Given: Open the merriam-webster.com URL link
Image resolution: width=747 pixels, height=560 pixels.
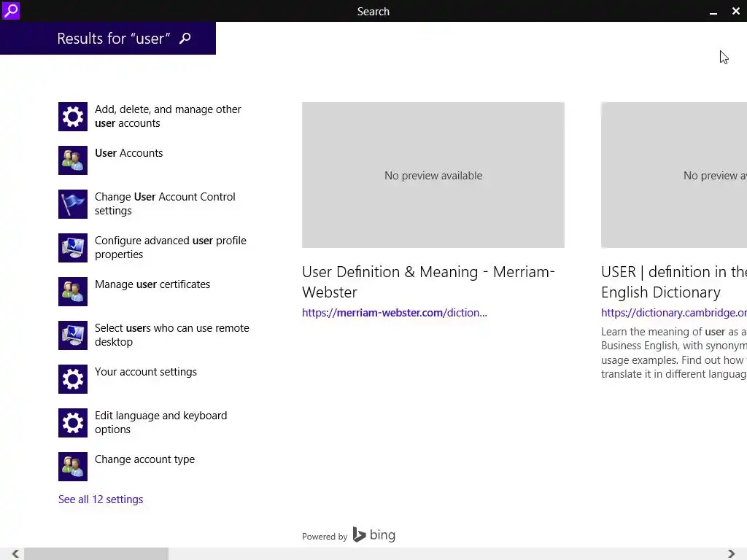Looking at the screenshot, I should coord(394,313).
